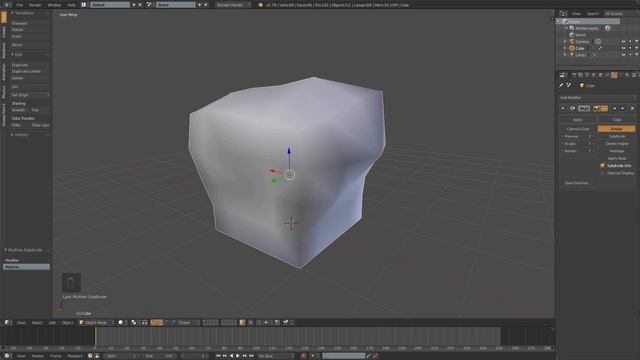Image resolution: width=640 pixels, height=360 pixels.
Task: Collapse the Transform panel
Action: 12,13
